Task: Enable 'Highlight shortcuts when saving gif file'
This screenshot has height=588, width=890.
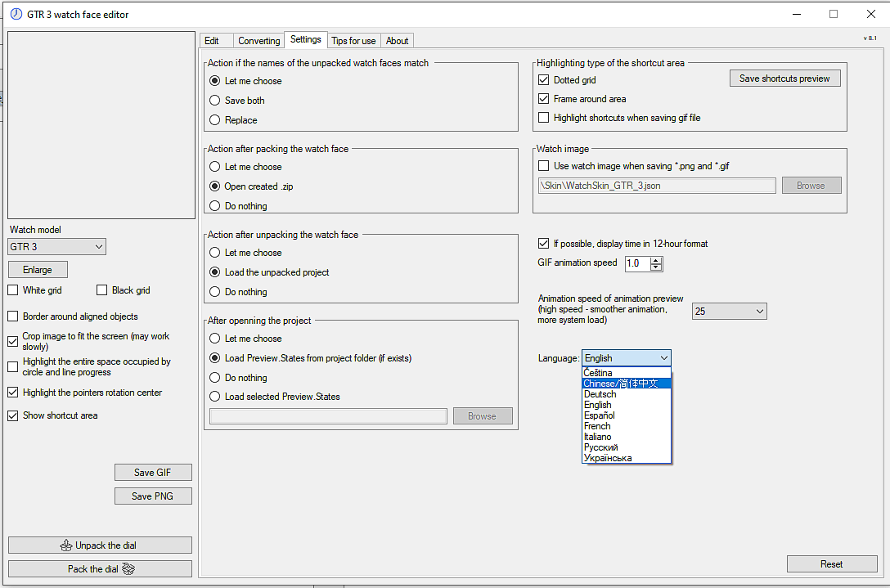Action: 543,118
